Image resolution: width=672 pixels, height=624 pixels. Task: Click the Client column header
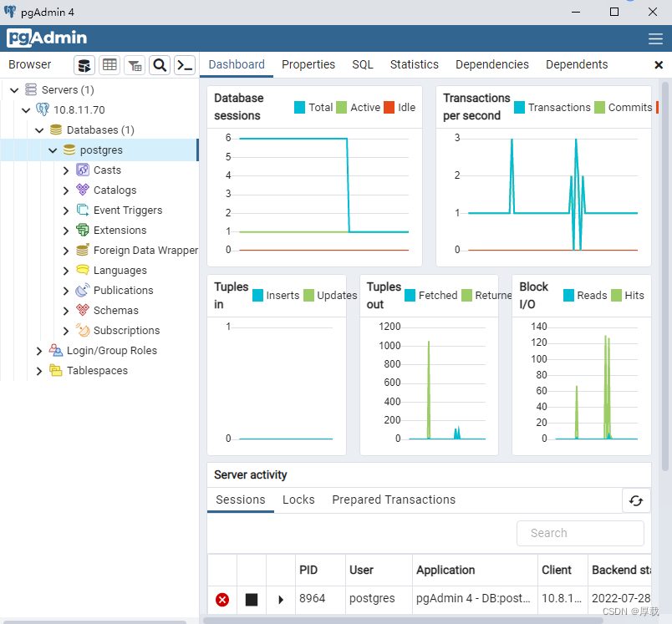point(563,570)
